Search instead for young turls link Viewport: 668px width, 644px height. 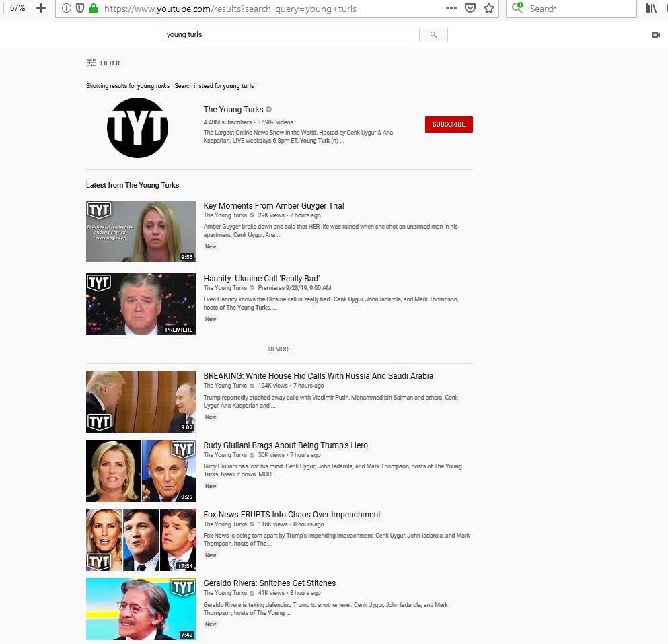[x=214, y=86]
